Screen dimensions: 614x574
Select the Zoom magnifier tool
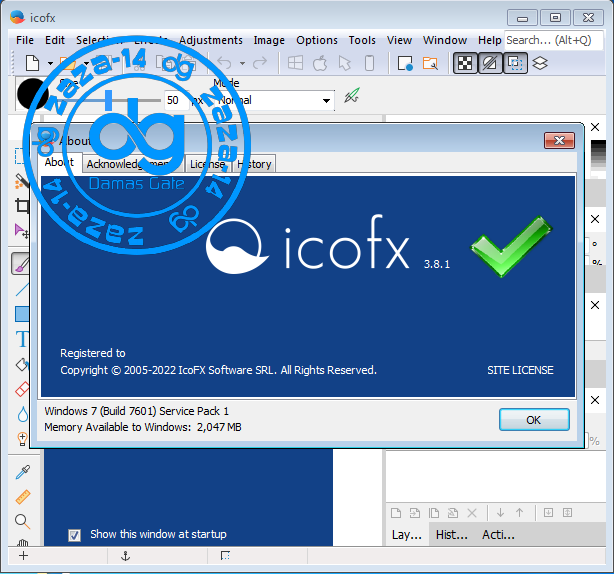[x=22, y=522]
